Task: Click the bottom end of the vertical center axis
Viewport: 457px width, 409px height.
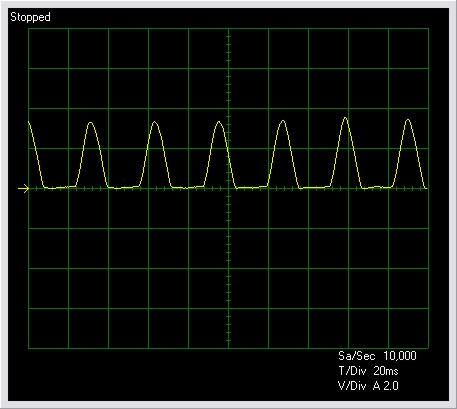Action: click(x=229, y=347)
